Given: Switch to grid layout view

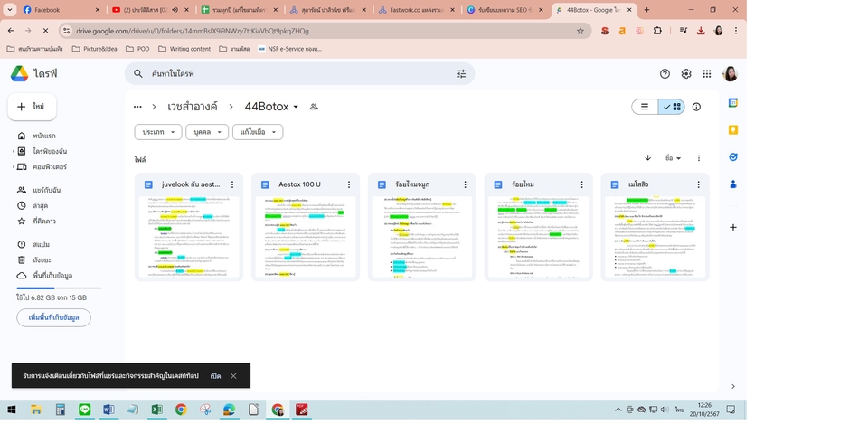Looking at the screenshot, I should (x=672, y=107).
